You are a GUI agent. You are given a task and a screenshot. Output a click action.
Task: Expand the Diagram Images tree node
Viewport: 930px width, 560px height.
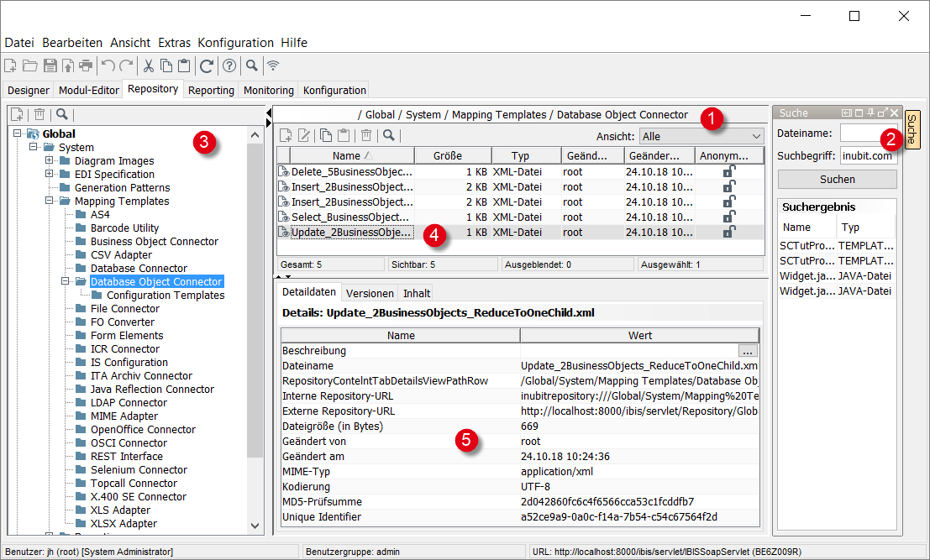coord(50,161)
